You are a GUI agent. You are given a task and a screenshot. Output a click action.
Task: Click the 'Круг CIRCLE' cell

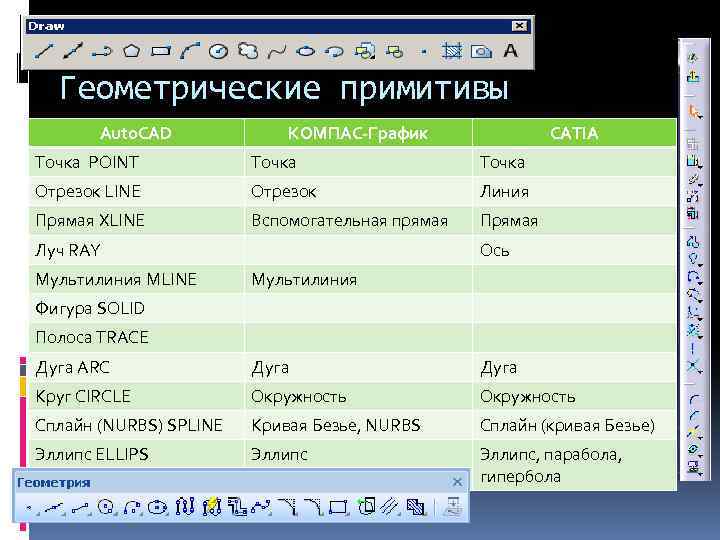[136, 396]
